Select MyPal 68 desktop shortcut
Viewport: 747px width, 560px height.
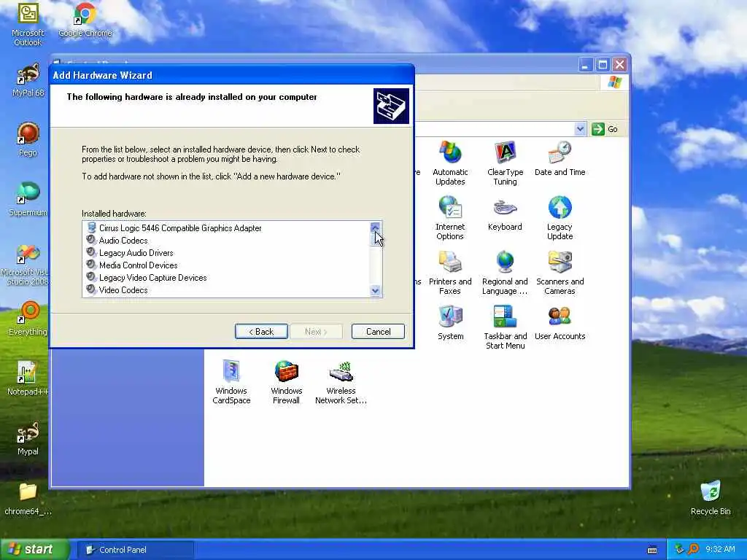28,80
